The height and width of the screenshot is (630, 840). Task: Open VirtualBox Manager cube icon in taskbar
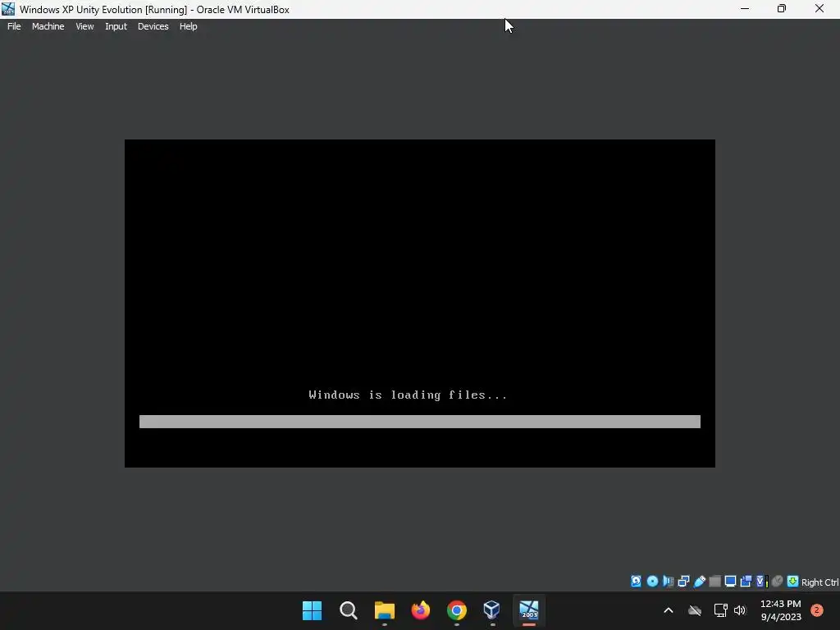(492, 609)
